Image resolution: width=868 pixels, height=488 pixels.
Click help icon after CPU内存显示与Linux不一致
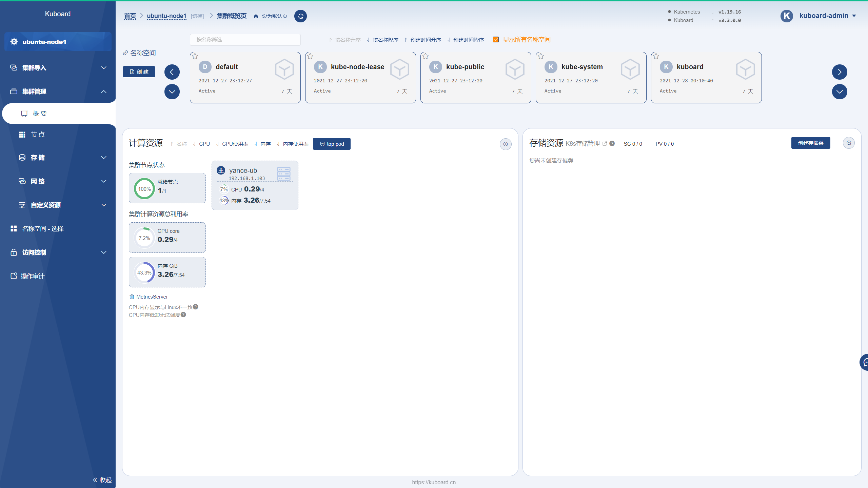pyautogui.click(x=196, y=307)
